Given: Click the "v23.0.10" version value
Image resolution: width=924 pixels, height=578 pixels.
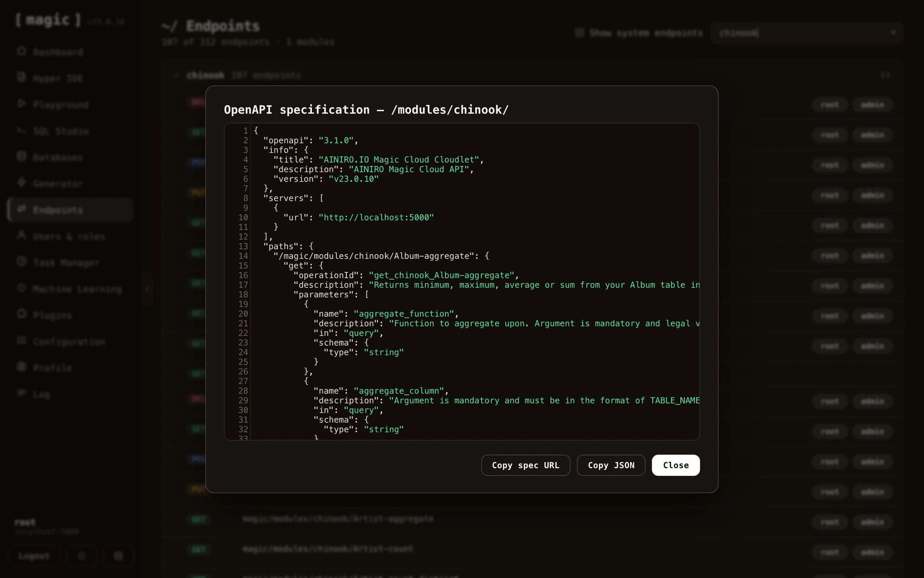Looking at the screenshot, I should coord(353,179).
